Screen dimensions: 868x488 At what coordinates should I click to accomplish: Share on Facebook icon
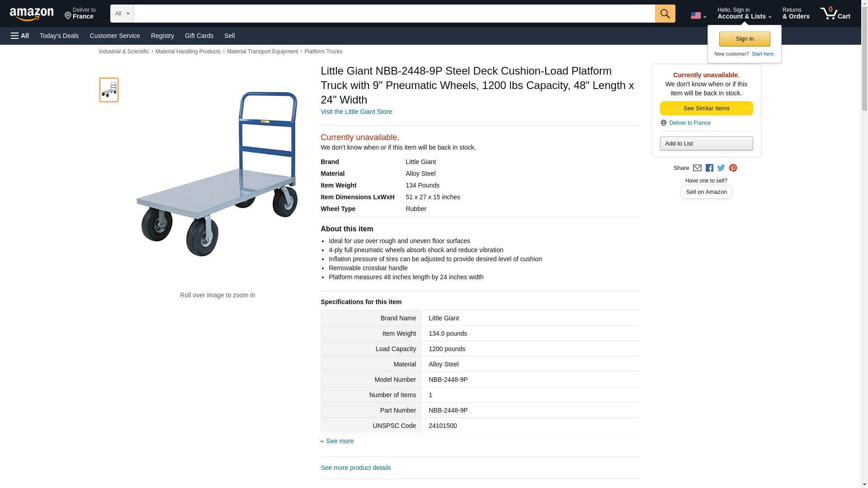[709, 168]
